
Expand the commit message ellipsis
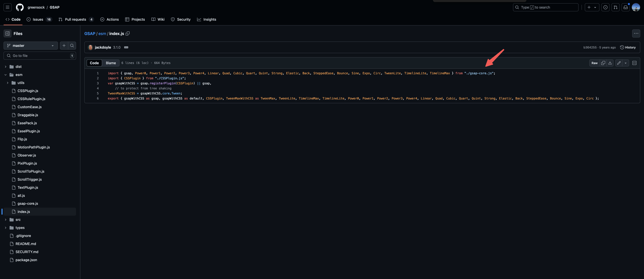pyautogui.click(x=126, y=47)
